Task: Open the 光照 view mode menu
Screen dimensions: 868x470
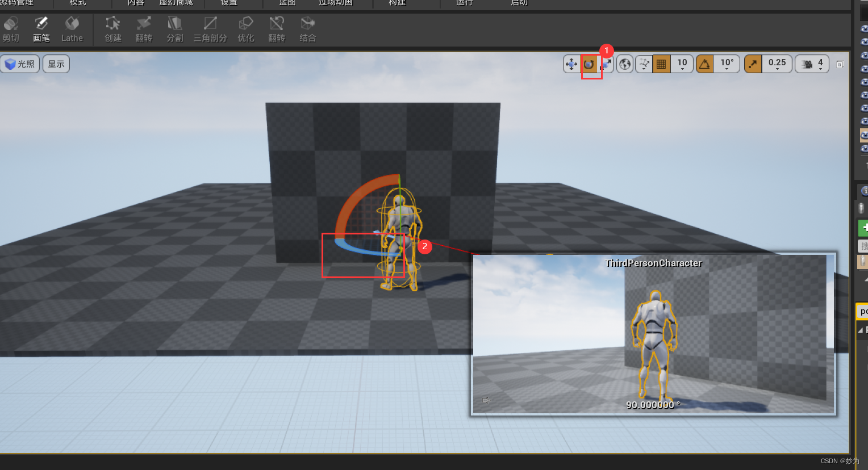Action: pyautogui.click(x=20, y=64)
